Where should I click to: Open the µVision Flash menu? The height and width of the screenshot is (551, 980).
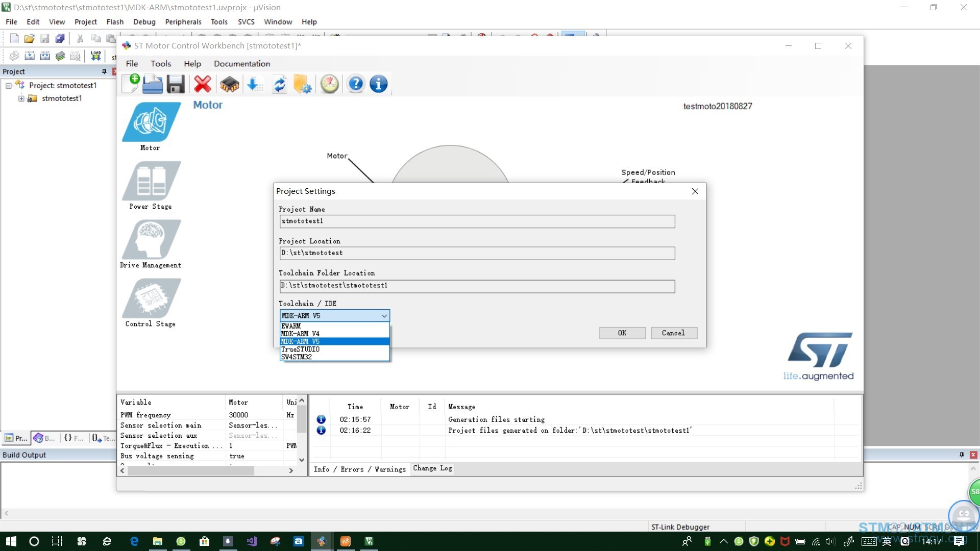pos(115,22)
